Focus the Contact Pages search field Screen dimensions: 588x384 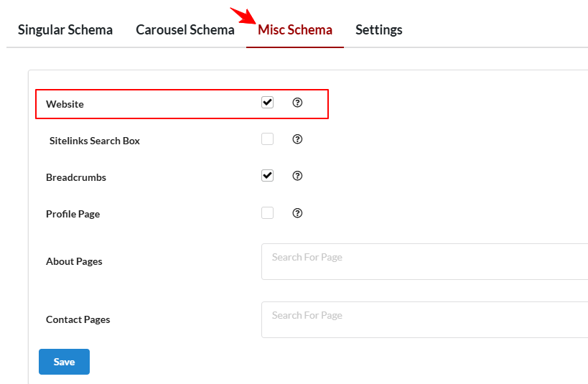pyautogui.click(x=424, y=319)
